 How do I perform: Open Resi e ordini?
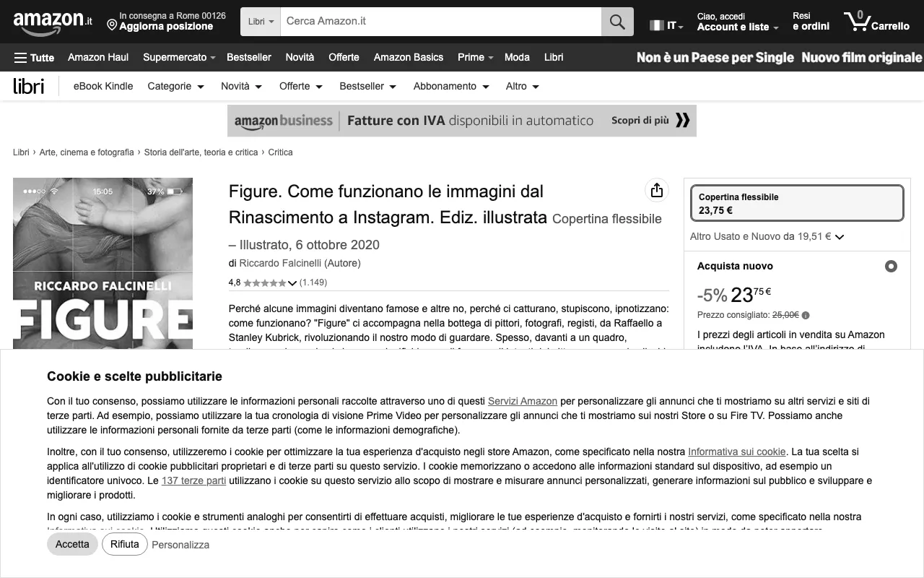pyautogui.click(x=811, y=21)
